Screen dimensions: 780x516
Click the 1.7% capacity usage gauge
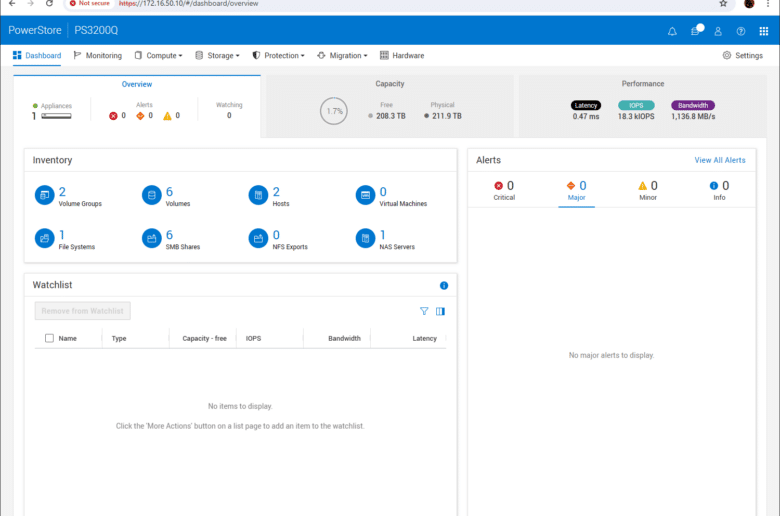pos(334,111)
